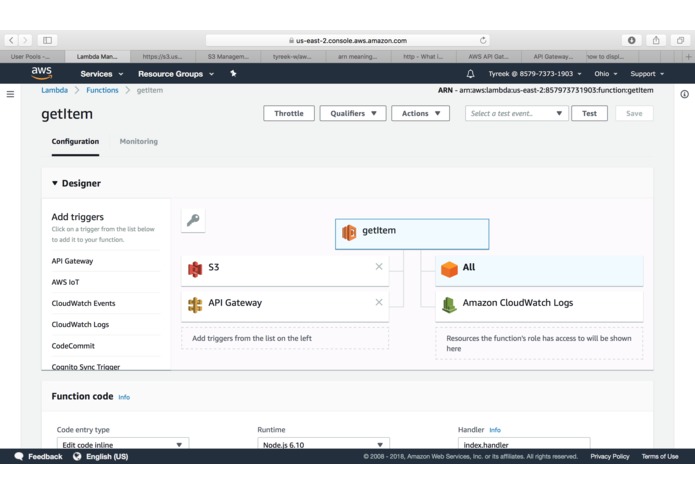
Task: Switch to the User Pools browser tab
Action: tap(32, 57)
